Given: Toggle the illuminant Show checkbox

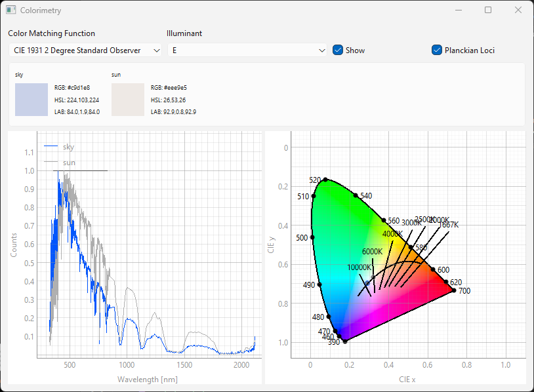Looking at the screenshot, I should 339,50.
